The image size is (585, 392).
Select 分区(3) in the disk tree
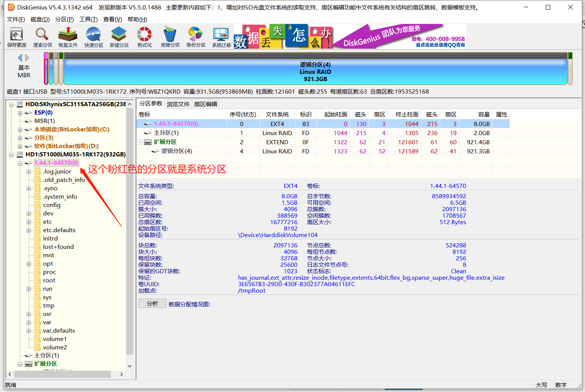[44, 138]
